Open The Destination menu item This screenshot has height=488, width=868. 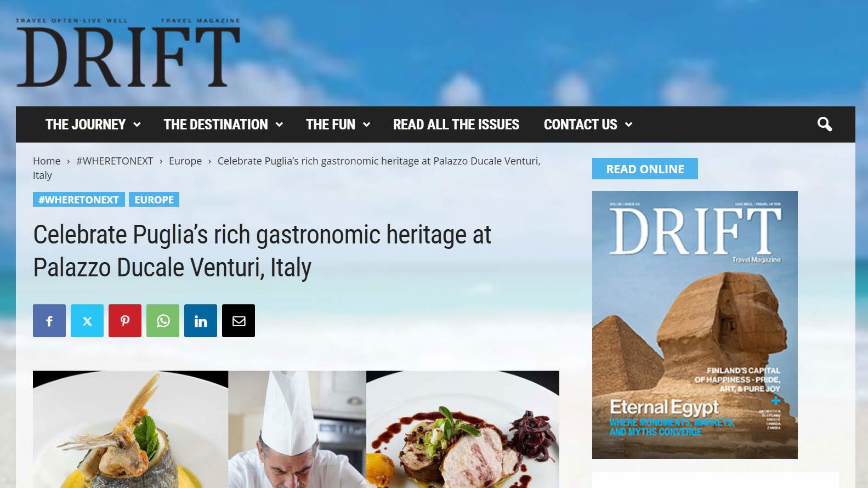(x=215, y=124)
